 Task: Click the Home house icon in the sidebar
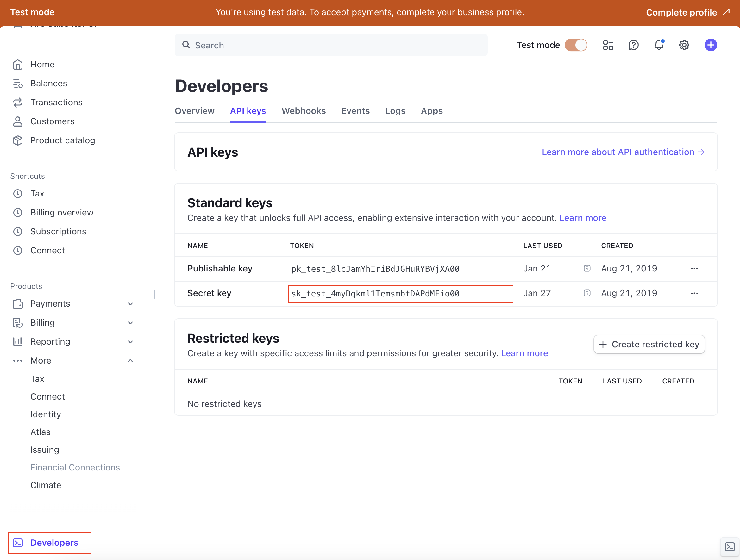coord(18,65)
